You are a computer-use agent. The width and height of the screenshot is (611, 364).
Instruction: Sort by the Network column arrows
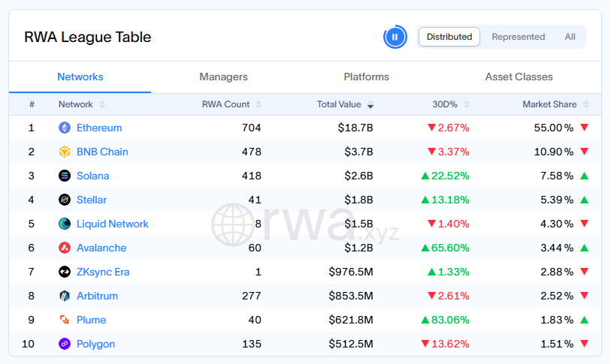(102, 104)
